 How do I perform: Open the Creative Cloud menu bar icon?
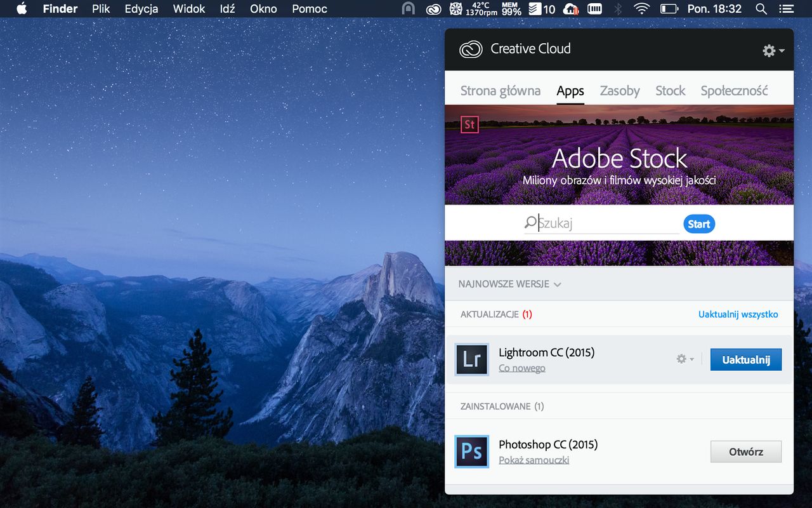click(x=433, y=9)
